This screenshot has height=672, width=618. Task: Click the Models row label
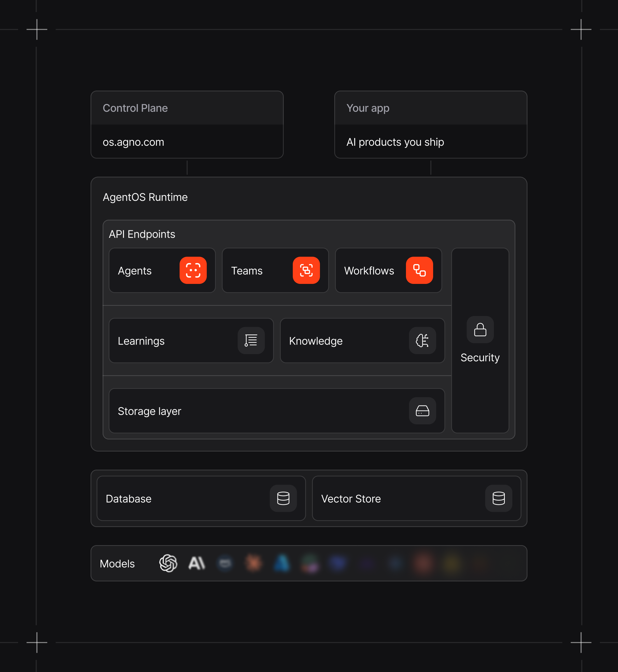117,563
